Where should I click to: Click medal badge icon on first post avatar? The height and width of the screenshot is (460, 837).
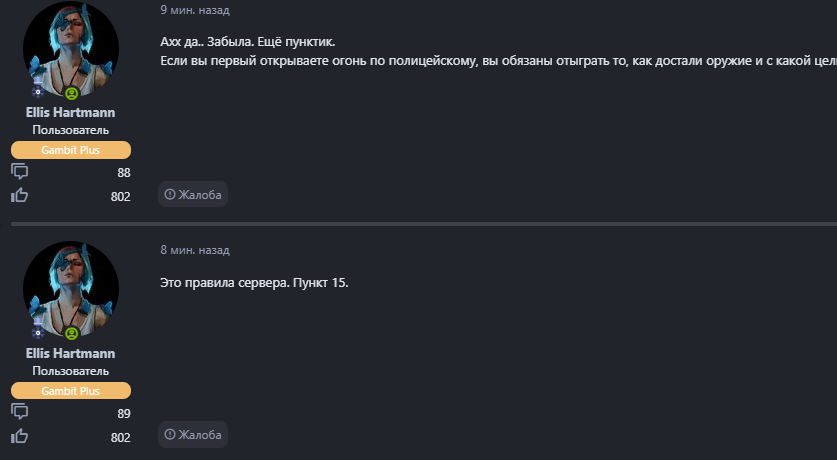point(39,91)
